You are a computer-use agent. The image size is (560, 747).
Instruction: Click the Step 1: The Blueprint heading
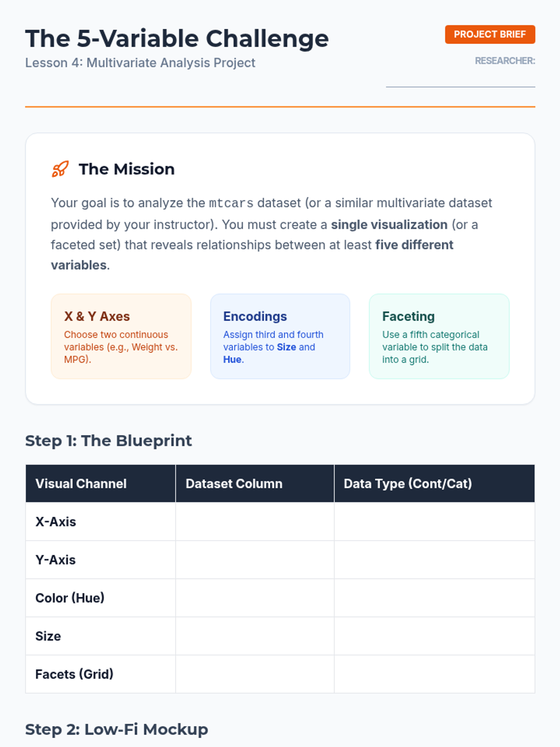[108, 441]
